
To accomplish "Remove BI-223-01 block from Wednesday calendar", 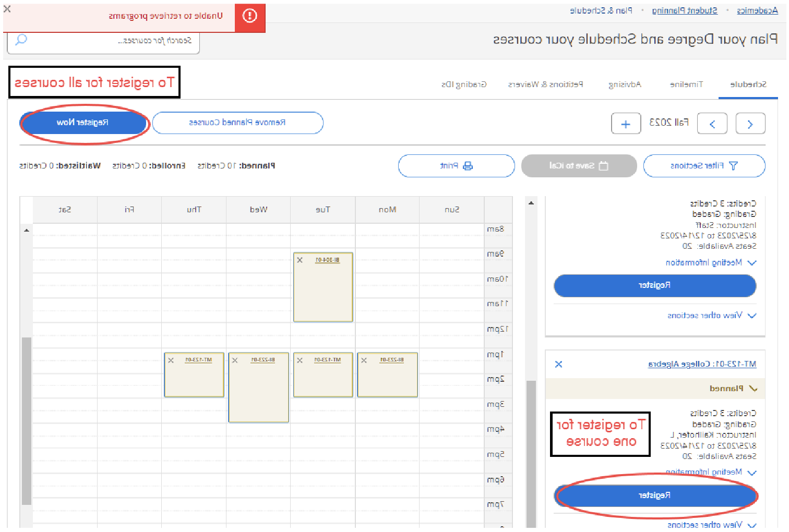I will (x=235, y=360).
